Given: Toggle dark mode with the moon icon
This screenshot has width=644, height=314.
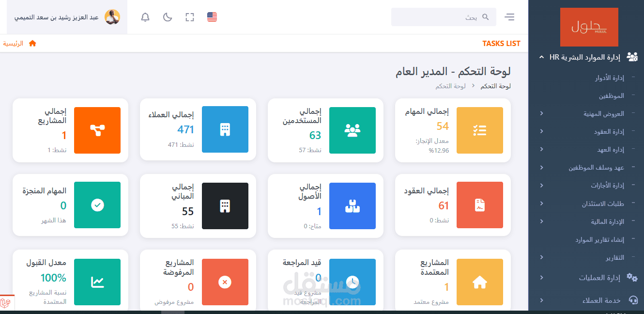Looking at the screenshot, I should [167, 17].
